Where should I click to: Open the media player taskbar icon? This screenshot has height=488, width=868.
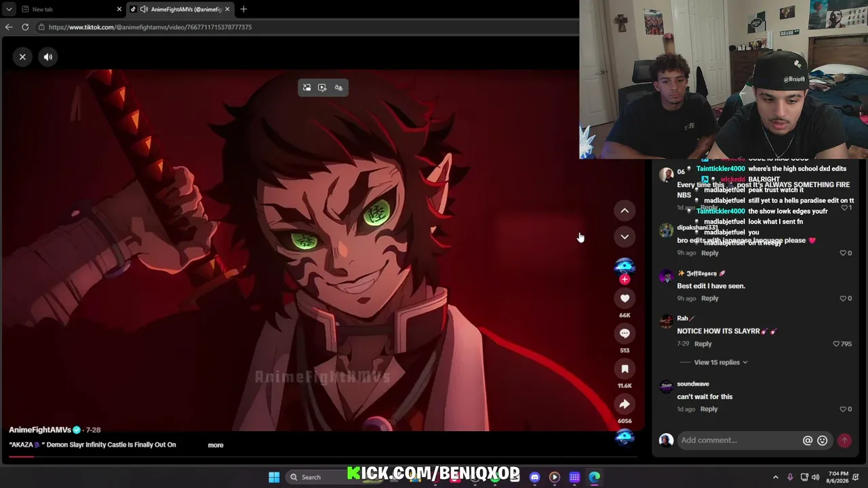tap(555, 477)
